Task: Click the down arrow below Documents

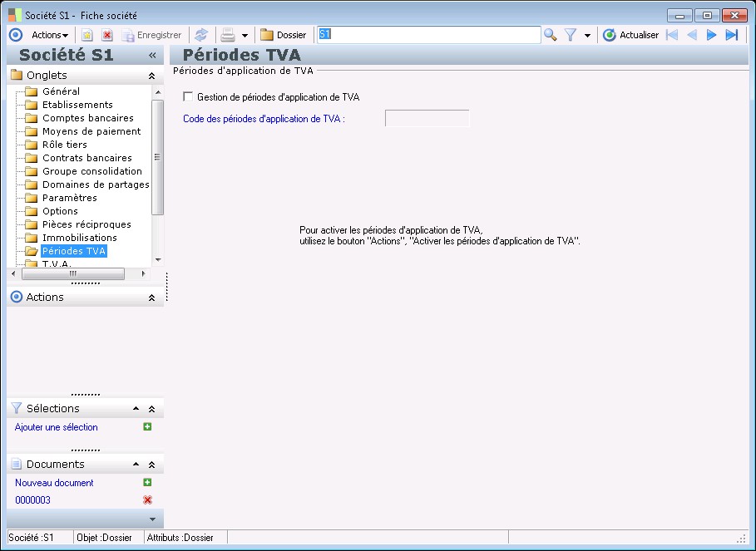Action: point(152,519)
